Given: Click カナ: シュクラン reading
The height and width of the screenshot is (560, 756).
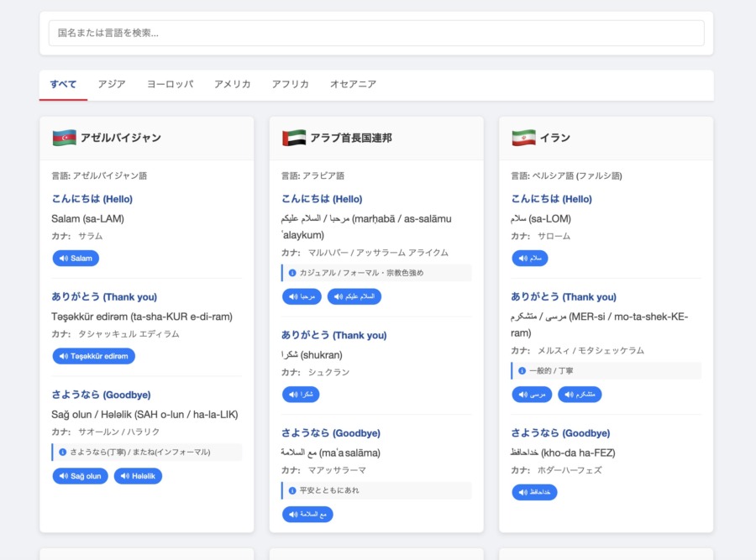Looking at the screenshot, I should point(316,372).
